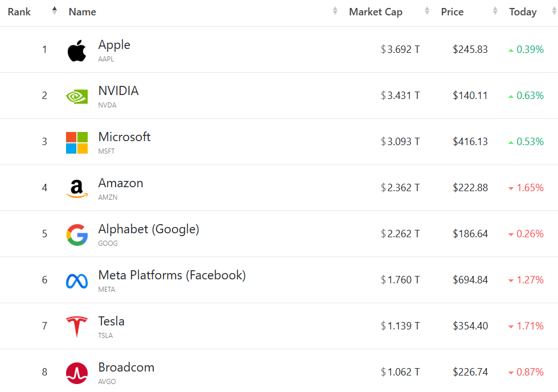The image size is (558, 392).
Task: Sort table by Rank arrows
Action: [x=55, y=11]
